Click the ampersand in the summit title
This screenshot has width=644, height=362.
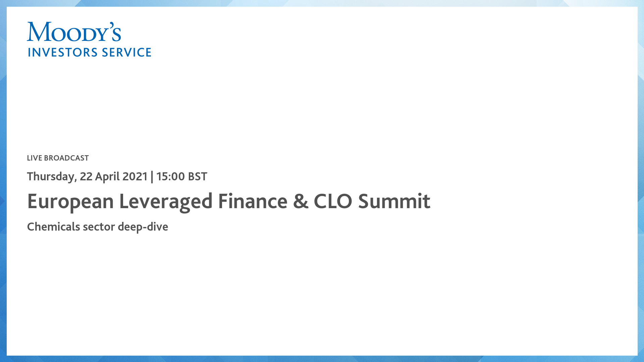pyautogui.click(x=301, y=201)
